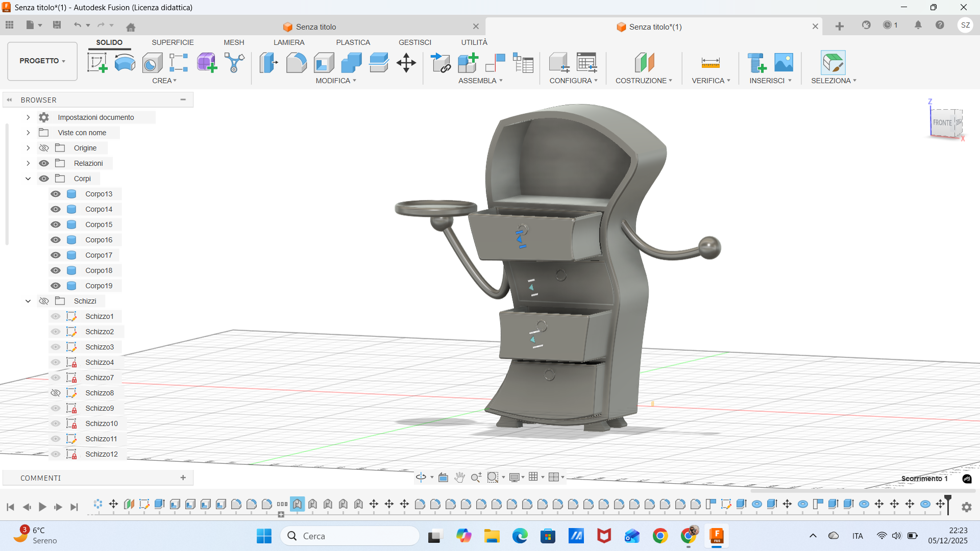Hide Corpo13 using its eye icon
Image resolution: width=980 pixels, height=551 pixels.
(x=56, y=194)
